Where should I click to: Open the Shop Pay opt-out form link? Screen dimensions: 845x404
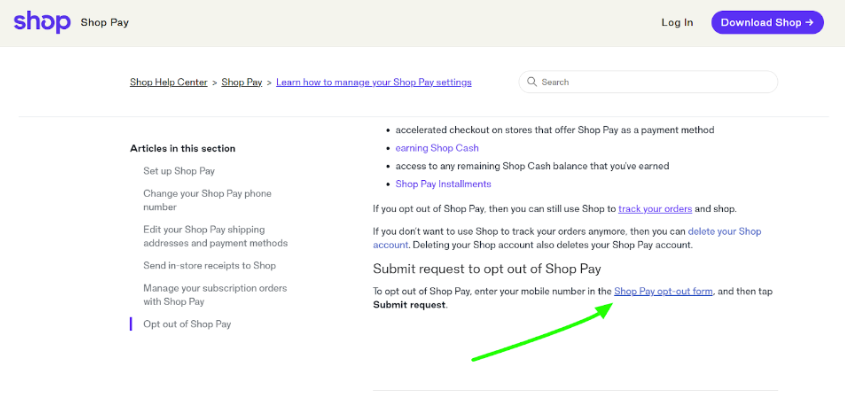click(x=663, y=291)
